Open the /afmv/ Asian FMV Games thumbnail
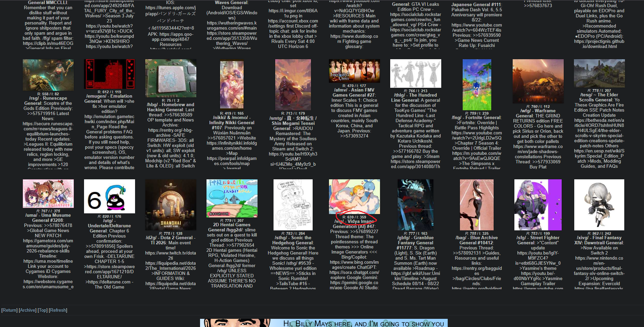The image size is (644, 327). pyautogui.click(x=354, y=71)
